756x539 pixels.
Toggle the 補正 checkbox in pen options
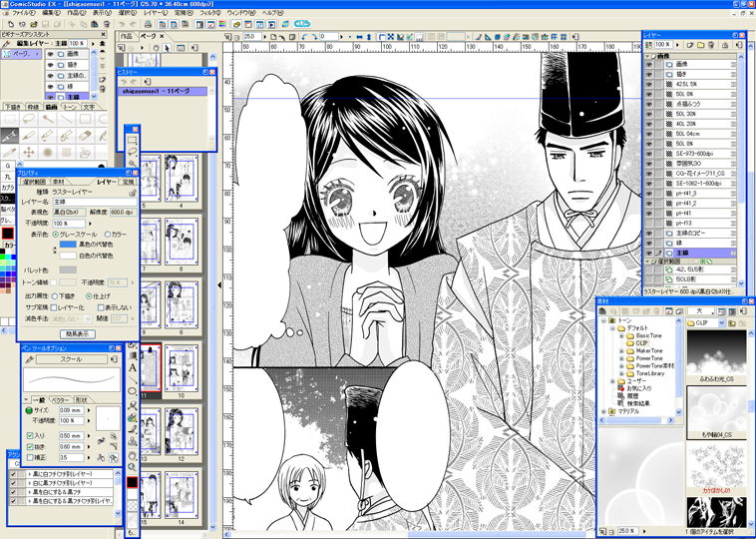pos(29,457)
